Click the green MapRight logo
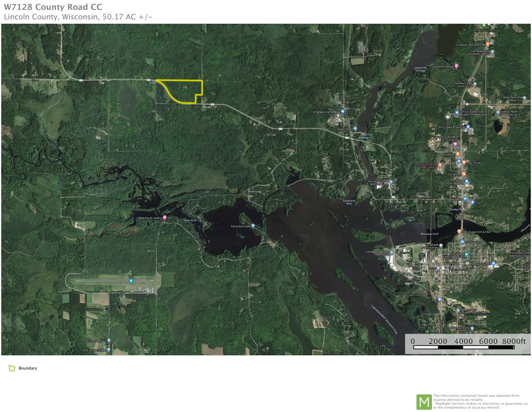532x412 pixels. tap(424, 401)
